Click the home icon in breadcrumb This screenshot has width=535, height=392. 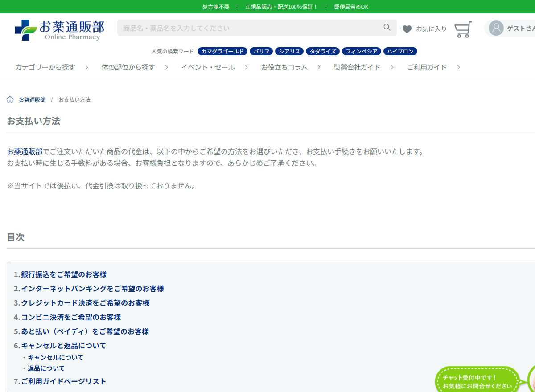click(10, 99)
